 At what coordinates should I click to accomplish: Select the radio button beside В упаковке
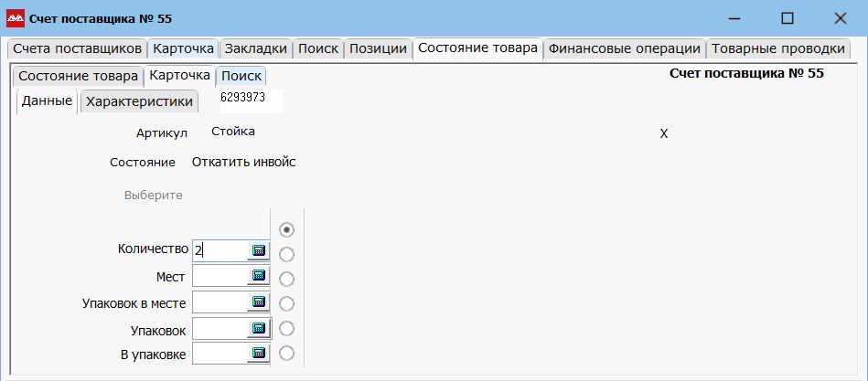pyautogui.click(x=286, y=353)
